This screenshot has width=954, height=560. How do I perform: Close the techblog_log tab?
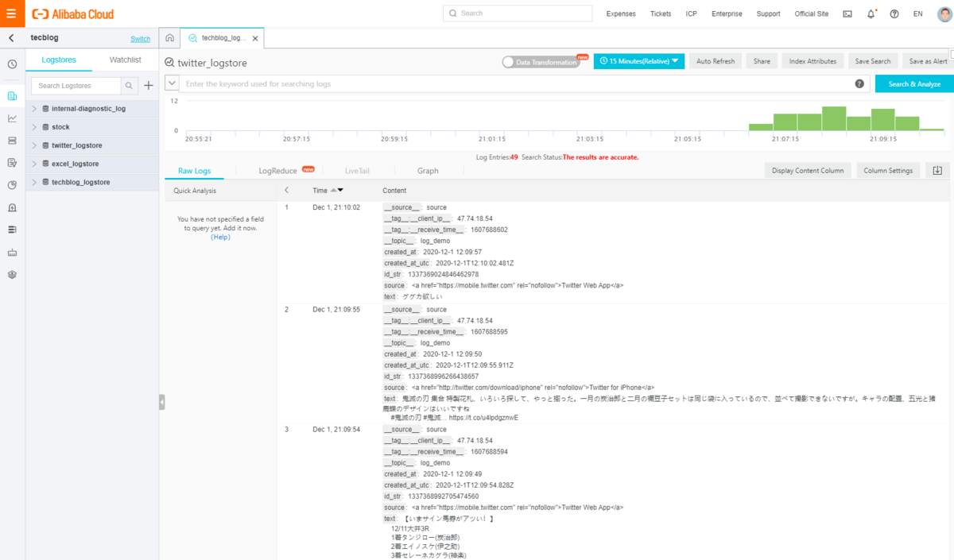[x=254, y=38]
